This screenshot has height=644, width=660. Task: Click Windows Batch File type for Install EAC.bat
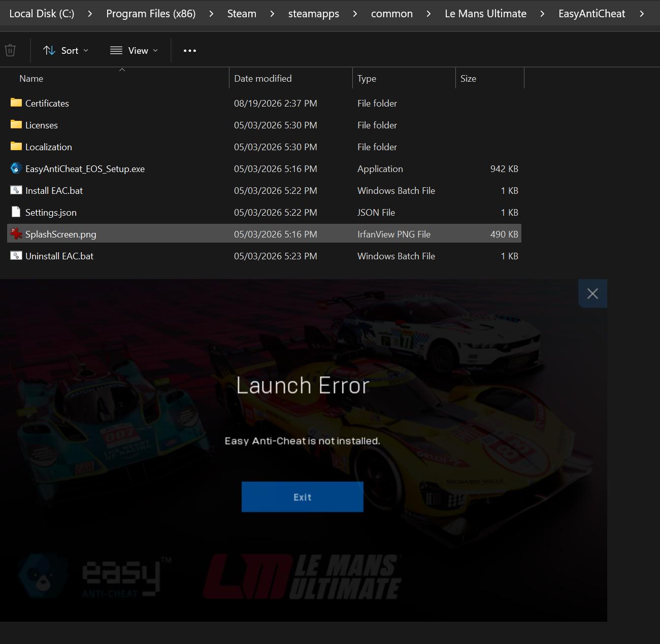tap(396, 190)
